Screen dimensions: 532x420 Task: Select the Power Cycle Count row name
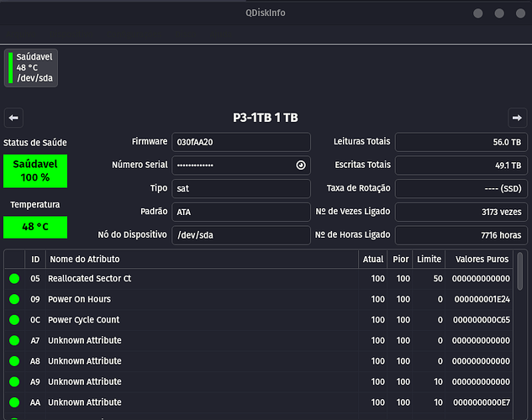(x=83, y=320)
